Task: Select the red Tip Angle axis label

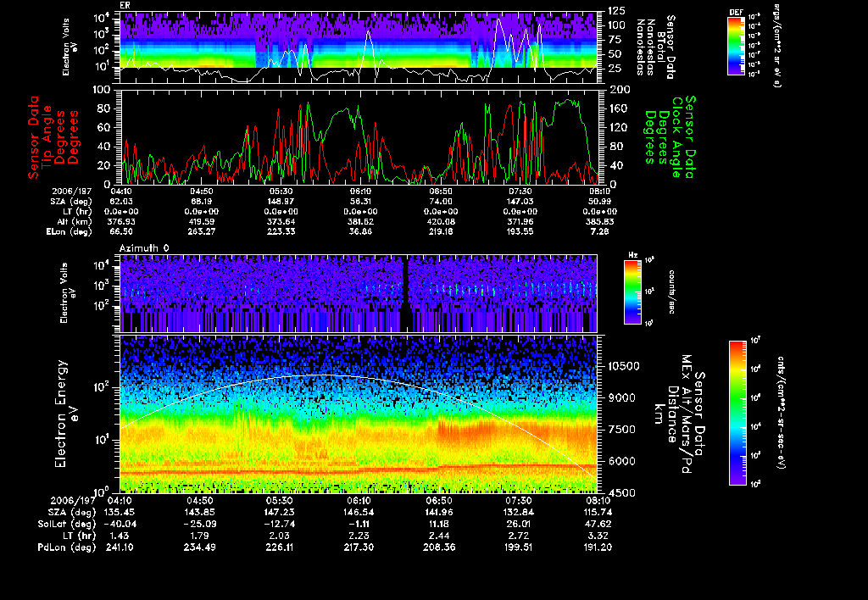Action: point(45,136)
